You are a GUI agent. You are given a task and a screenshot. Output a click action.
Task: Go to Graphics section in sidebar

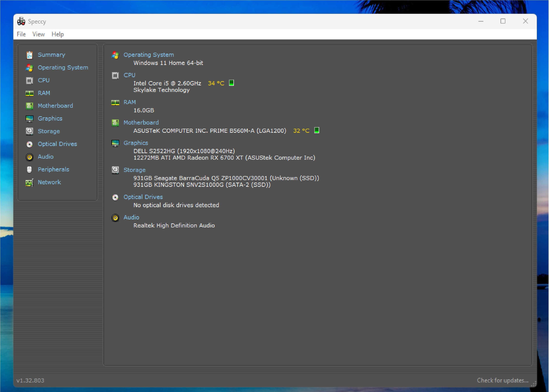coord(50,119)
